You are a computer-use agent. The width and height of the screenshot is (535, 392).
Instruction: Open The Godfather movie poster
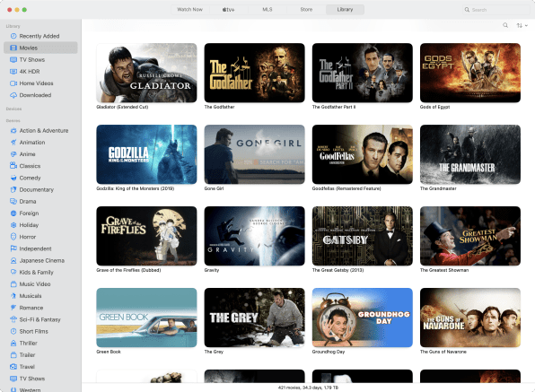tap(255, 73)
